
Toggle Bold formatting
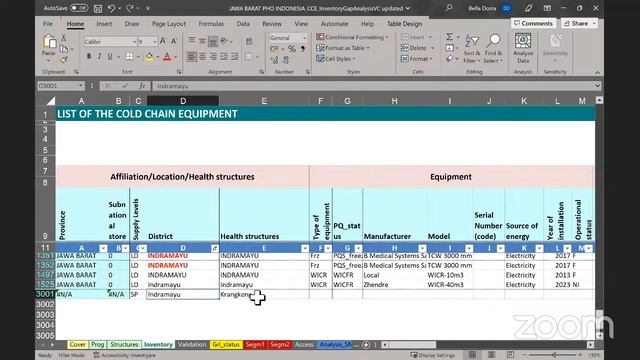pyautogui.click(x=89, y=56)
